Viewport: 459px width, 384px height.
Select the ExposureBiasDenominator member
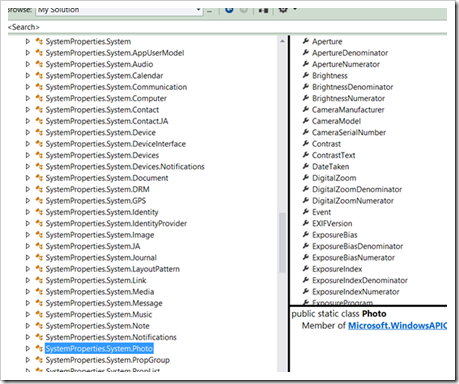(358, 246)
